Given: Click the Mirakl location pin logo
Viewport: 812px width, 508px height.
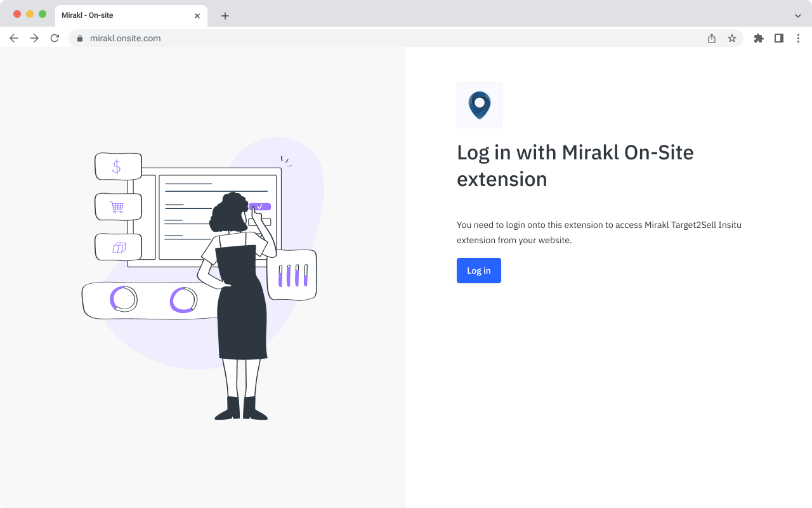Looking at the screenshot, I should 479,105.
